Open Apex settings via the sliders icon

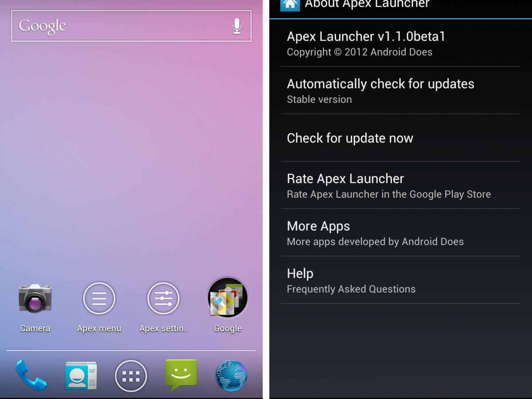click(163, 298)
